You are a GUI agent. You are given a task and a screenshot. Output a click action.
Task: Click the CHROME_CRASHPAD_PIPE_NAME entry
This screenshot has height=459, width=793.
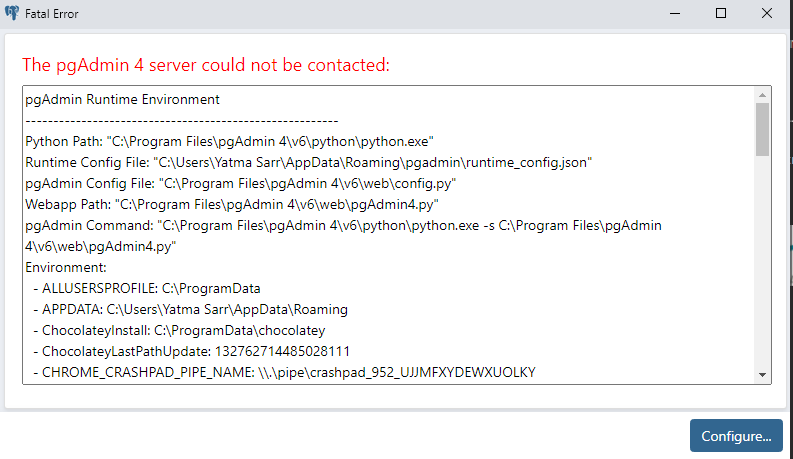point(288,372)
